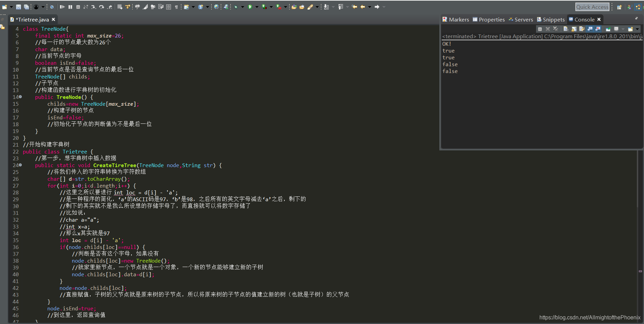Click the Step Over icon
The height and width of the screenshot is (324, 644).
click(101, 7)
